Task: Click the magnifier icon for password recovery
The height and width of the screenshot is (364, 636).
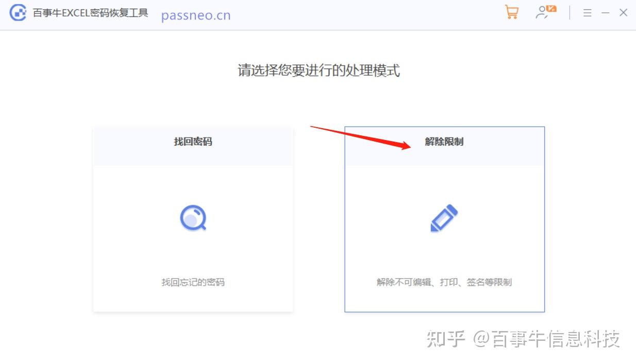Action: click(x=193, y=218)
